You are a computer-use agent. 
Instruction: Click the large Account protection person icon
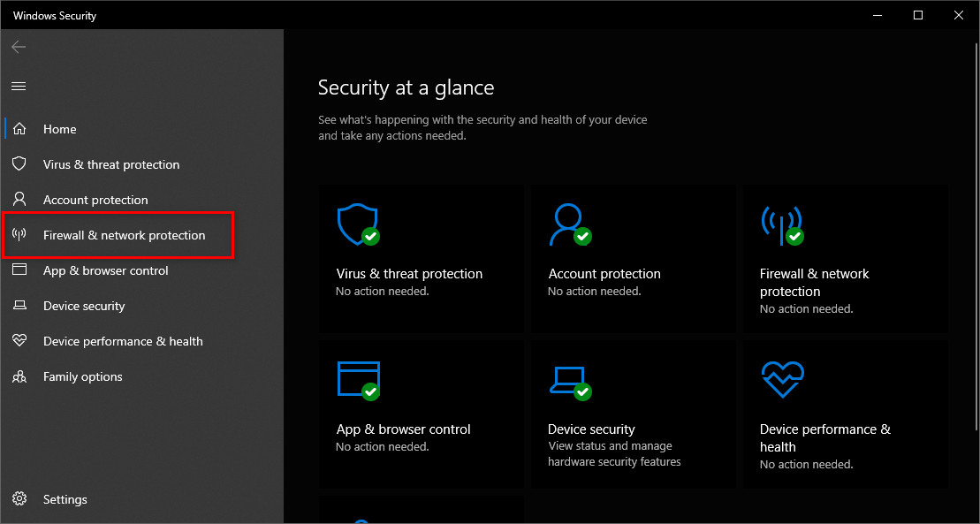(x=569, y=225)
